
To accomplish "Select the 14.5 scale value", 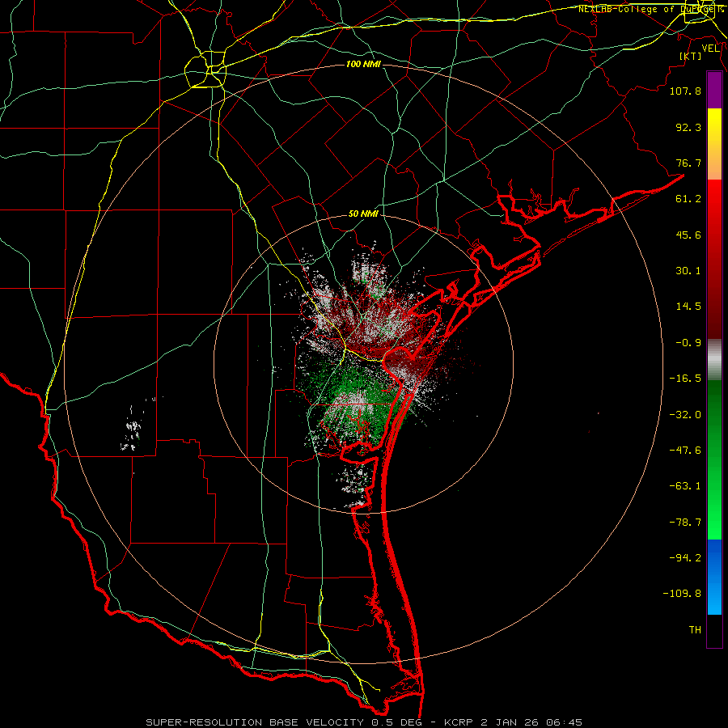I will (x=688, y=307).
